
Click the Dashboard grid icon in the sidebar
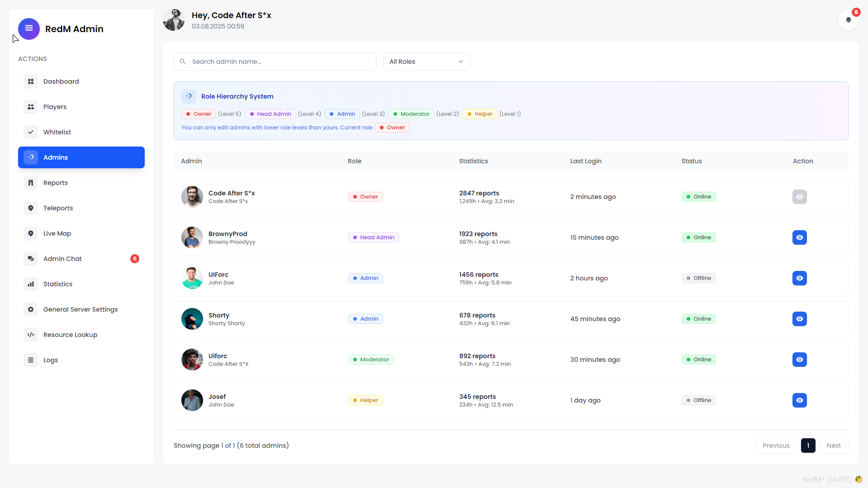tap(31, 81)
